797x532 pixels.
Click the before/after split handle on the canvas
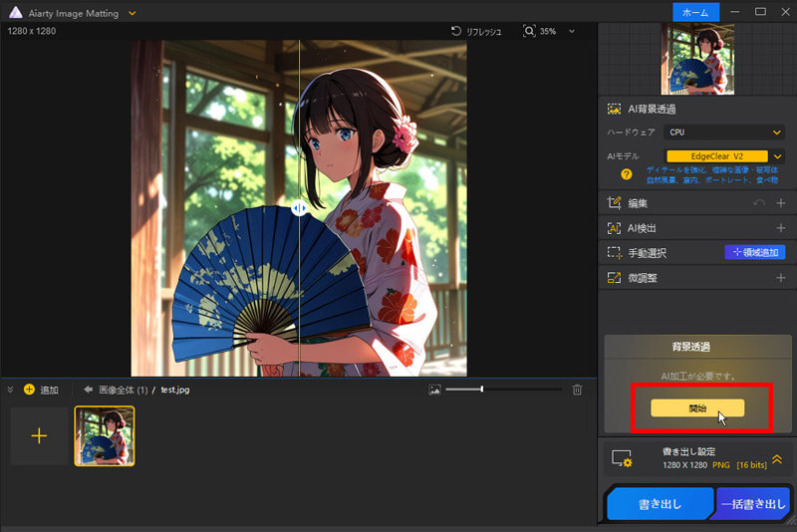click(x=299, y=207)
